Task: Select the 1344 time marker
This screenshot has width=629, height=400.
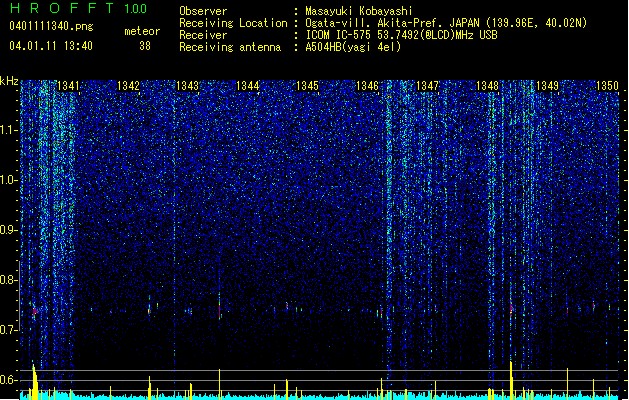Action: 248,86
